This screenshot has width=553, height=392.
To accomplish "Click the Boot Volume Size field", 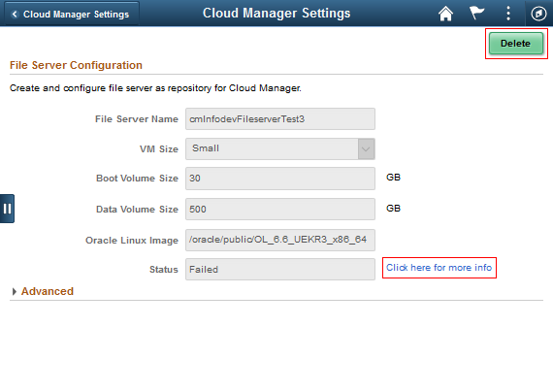I will 280,179.
